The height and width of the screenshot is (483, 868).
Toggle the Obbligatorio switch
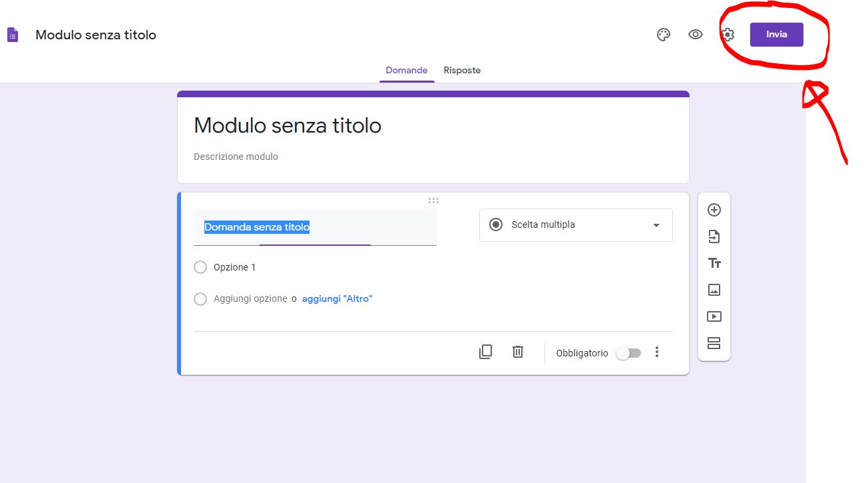[628, 353]
